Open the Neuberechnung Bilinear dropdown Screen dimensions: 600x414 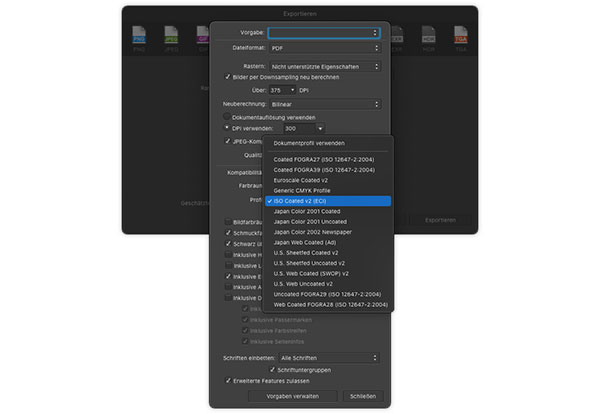[325, 104]
